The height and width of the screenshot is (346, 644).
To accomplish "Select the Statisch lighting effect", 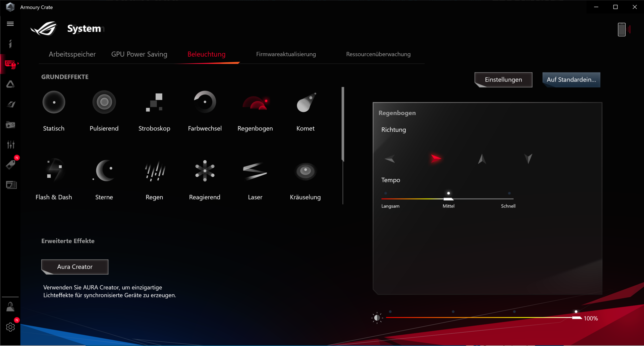I will click(x=54, y=111).
